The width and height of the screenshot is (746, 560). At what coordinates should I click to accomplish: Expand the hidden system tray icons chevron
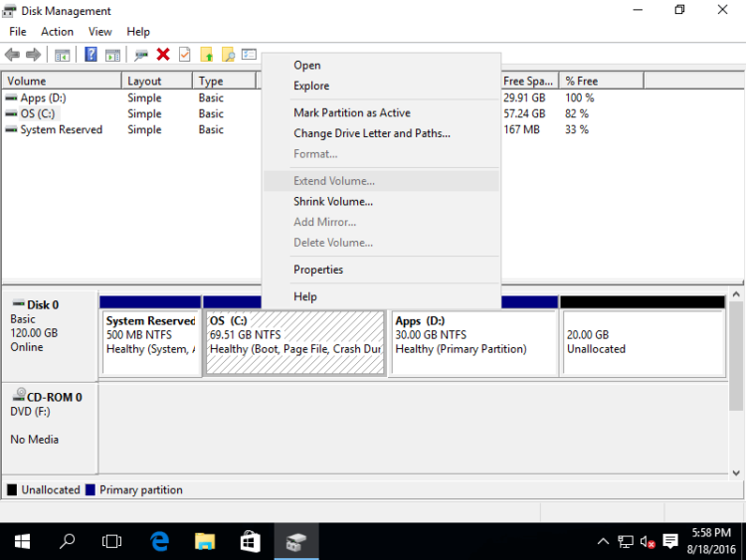point(603,541)
